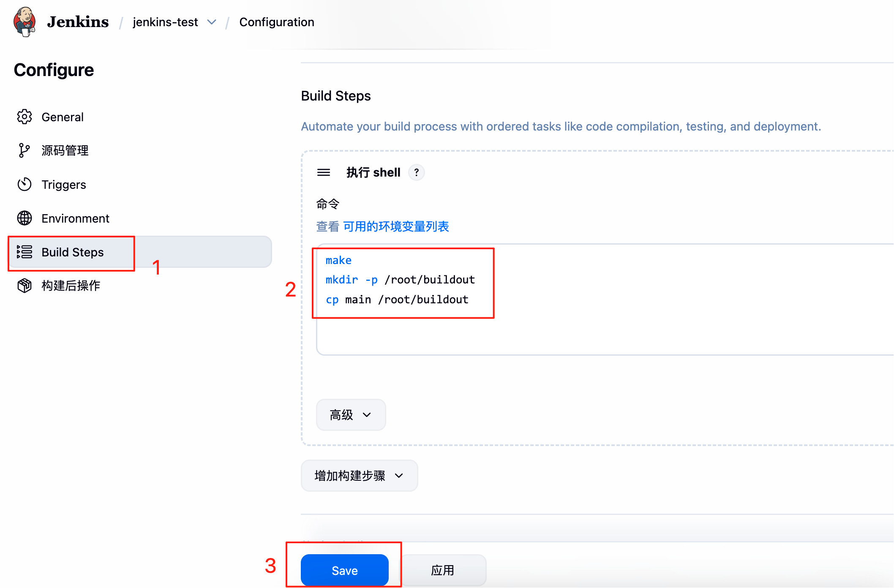
Task: Click the post-build actions package icon
Action: tap(25, 286)
